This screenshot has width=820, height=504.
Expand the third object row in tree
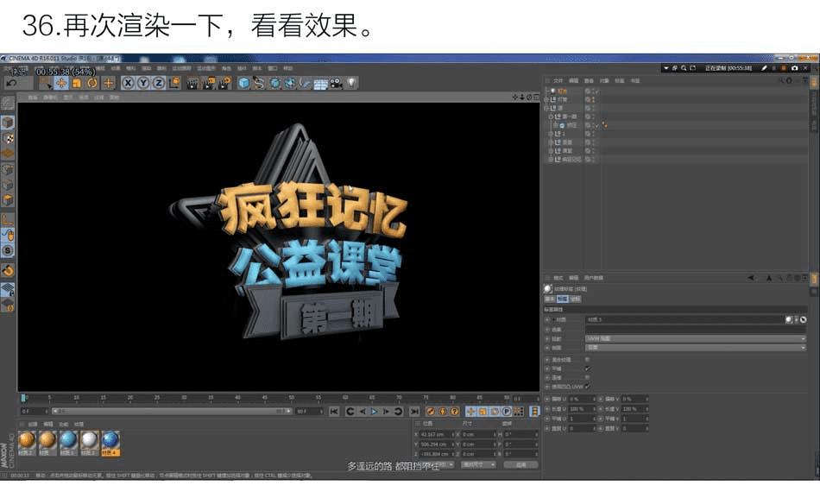tap(546, 108)
